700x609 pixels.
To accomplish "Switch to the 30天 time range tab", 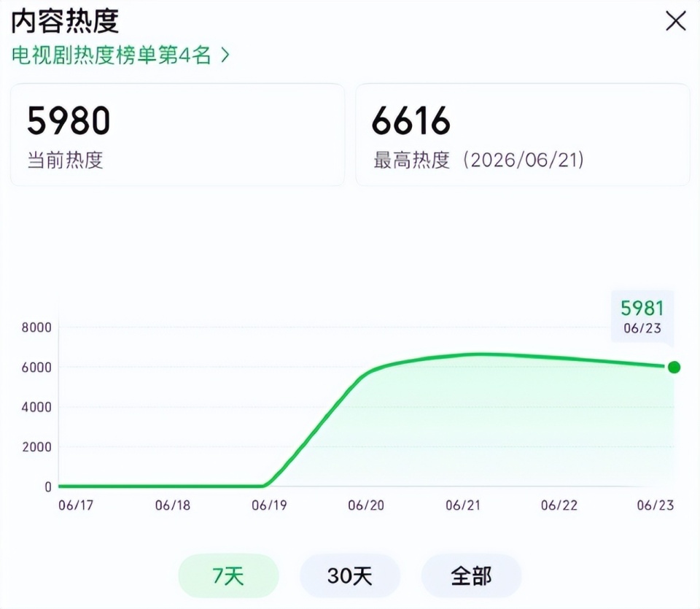I will click(x=349, y=575).
